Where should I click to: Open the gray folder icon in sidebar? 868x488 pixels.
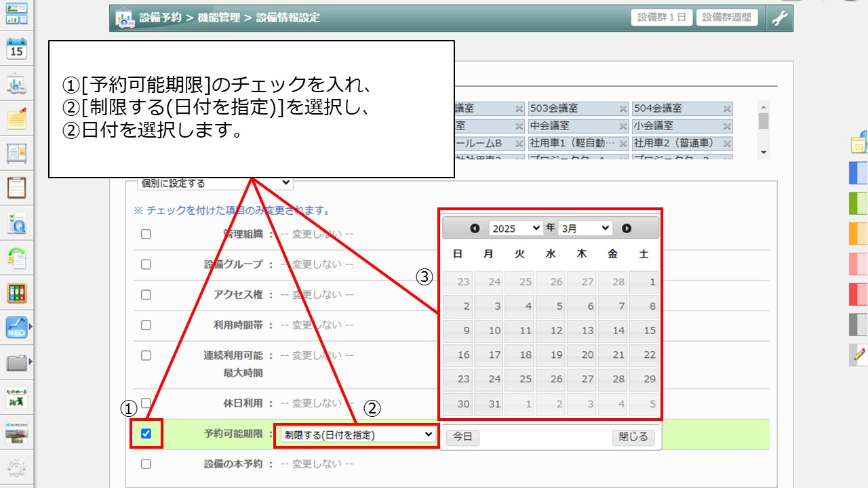pos(16,363)
